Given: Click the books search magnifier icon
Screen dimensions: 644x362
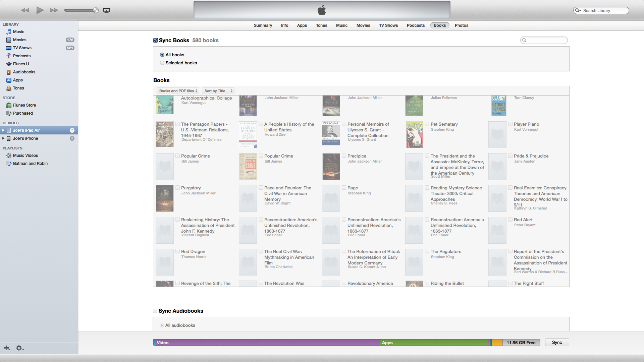Looking at the screenshot, I should (x=524, y=40).
